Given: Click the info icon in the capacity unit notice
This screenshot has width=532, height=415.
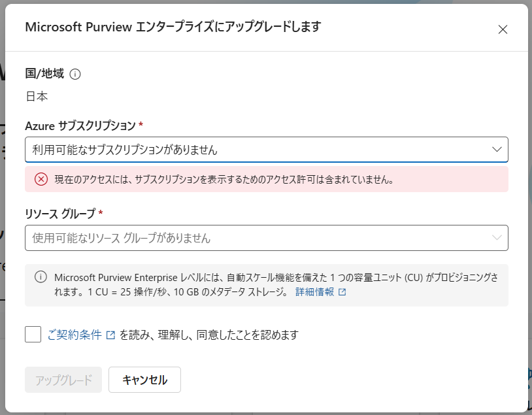Looking at the screenshot, I should tap(41, 277).
